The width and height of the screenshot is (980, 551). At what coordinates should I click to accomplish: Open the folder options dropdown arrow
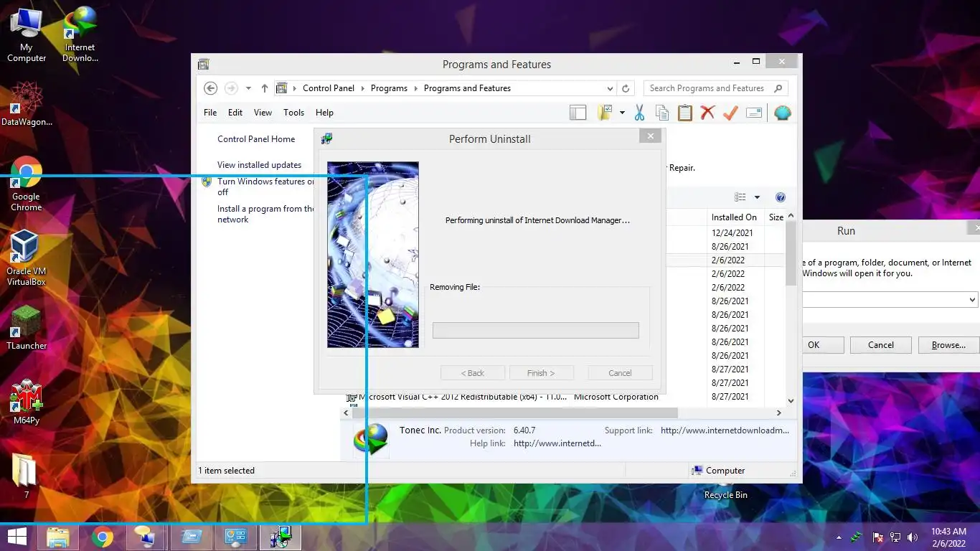[622, 113]
